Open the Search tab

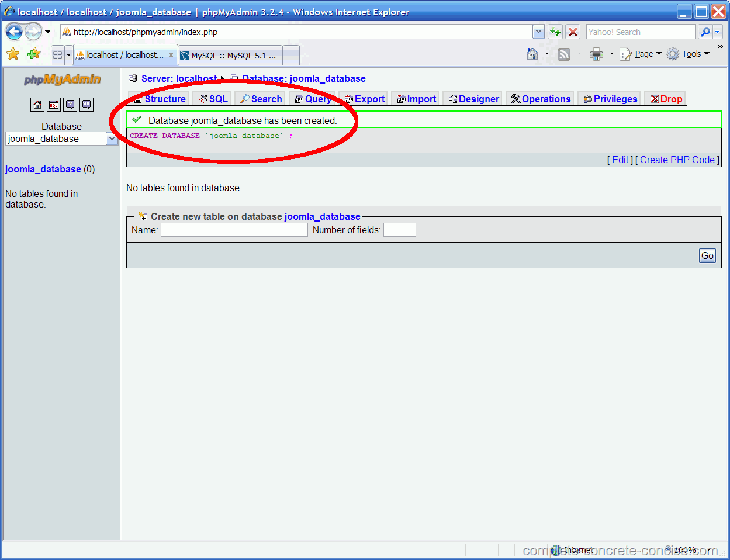(261, 99)
